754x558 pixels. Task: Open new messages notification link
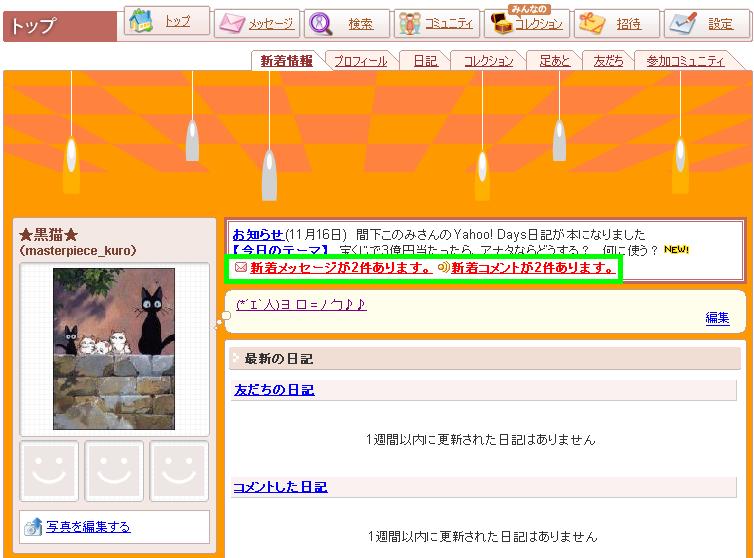pos(341,267)
